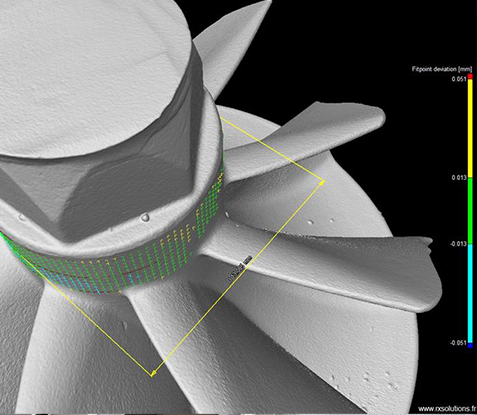Pick the green segment of the deviation color bar
477x415 pixels.
tap(470, 211)
